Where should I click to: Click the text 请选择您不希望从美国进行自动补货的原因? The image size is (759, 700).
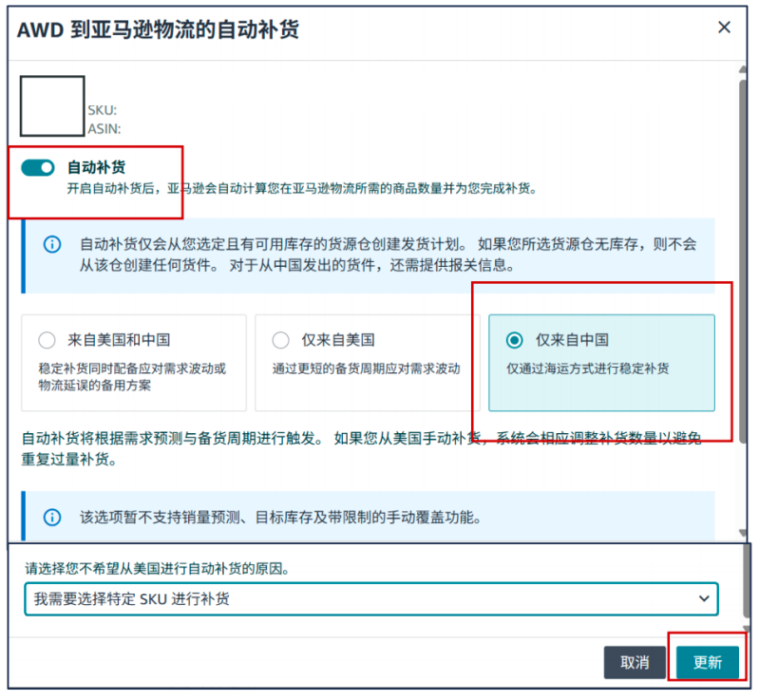click(x=158, y=568)
